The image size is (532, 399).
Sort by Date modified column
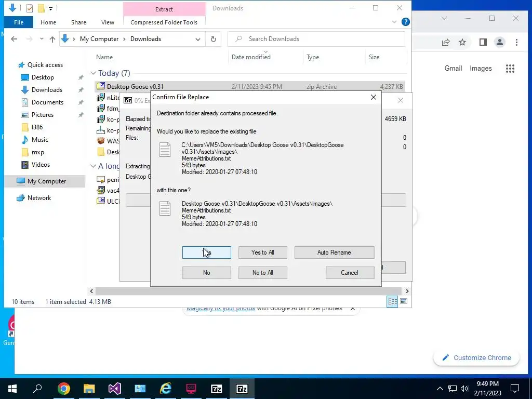[x=251, y=57]
